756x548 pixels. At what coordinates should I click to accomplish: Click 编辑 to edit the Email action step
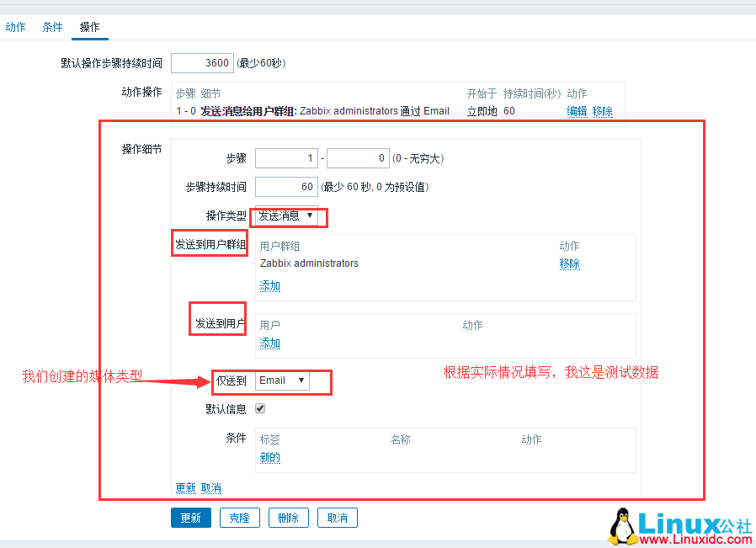point(577,110)
